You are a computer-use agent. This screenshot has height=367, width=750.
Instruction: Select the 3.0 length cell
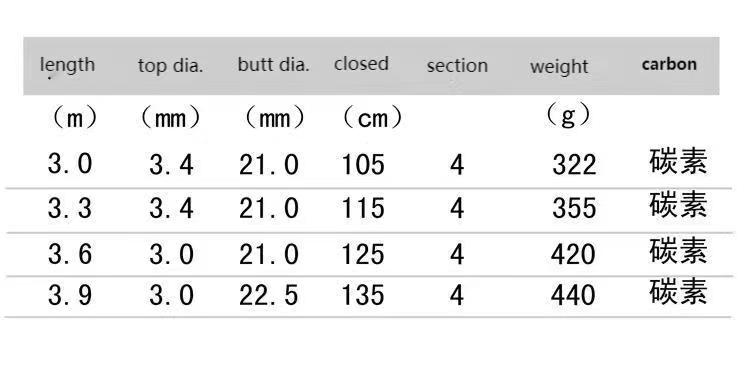70,164
